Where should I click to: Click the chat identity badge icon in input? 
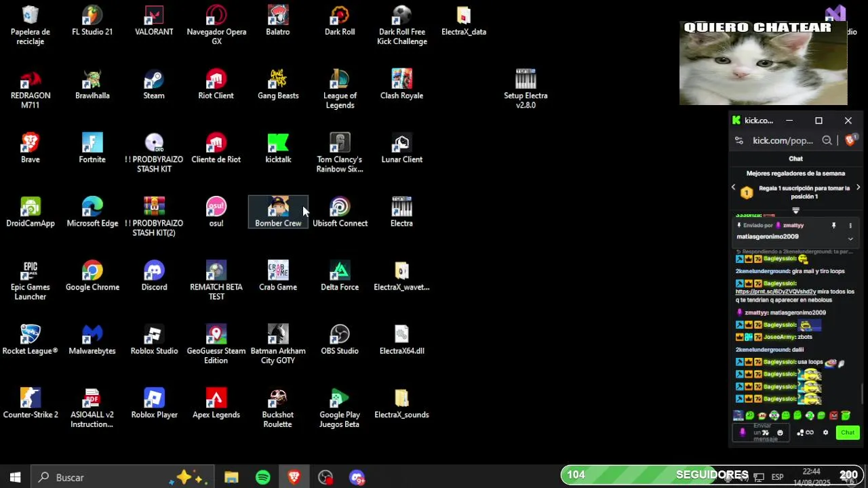point(743,432)
